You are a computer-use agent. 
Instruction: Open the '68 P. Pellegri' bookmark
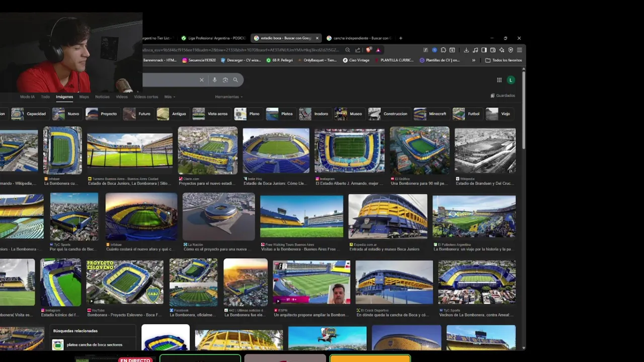point(279,60)
